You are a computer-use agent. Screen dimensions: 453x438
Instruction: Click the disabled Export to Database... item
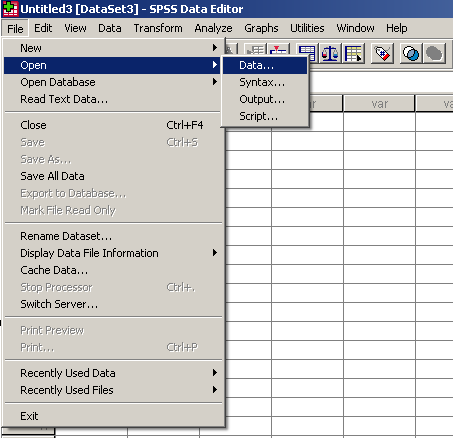[112, 193]
